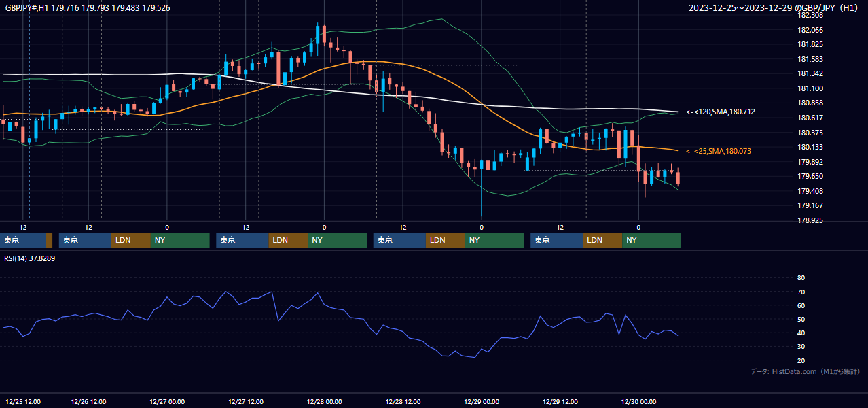Click price axis value 179.650

(810, 176)
